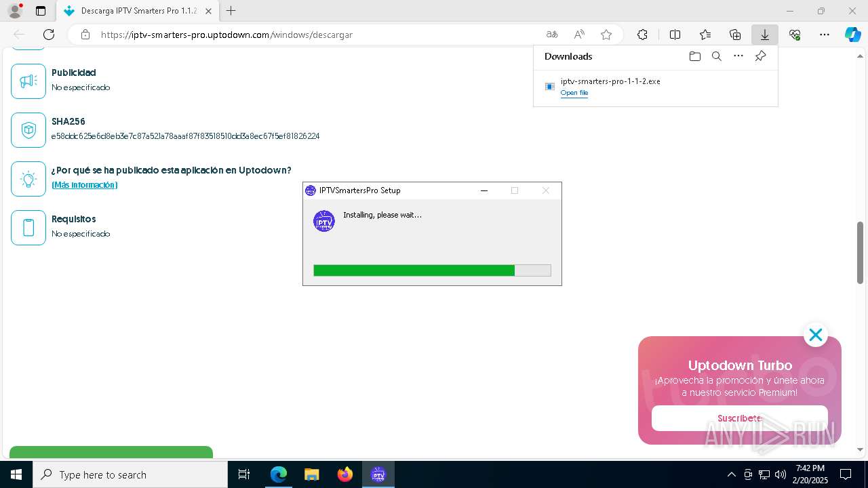
Task: Add this page to favorites star
Action: (x=606, y=35)
